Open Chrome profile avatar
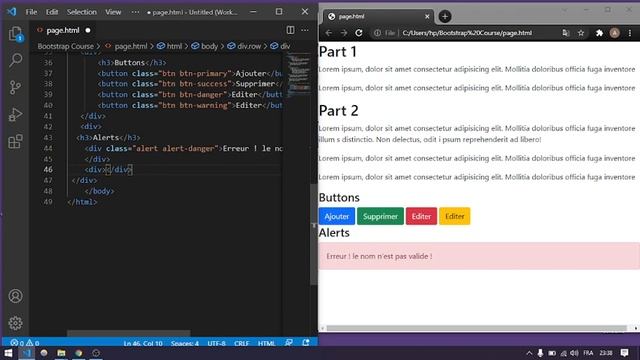The height and width of the screenshot is (360, 640). [x=614, y=33]
